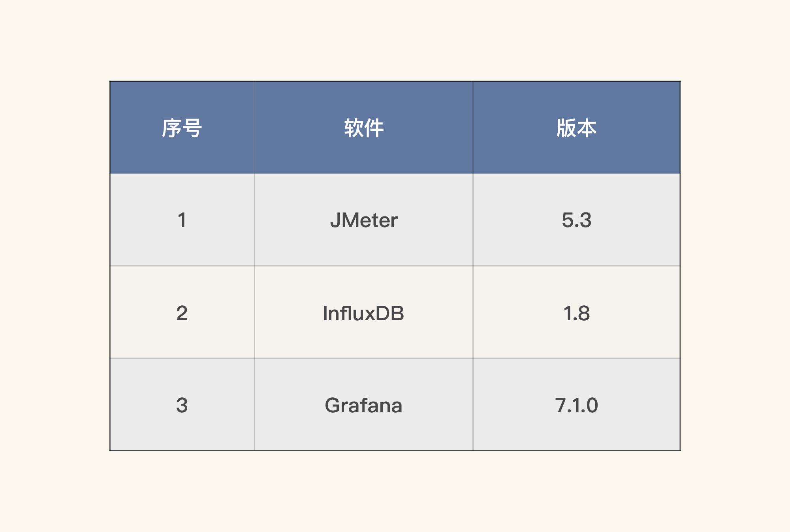Select the JMeter cell
Screen dimensions: 790x532
click(363, 220)
